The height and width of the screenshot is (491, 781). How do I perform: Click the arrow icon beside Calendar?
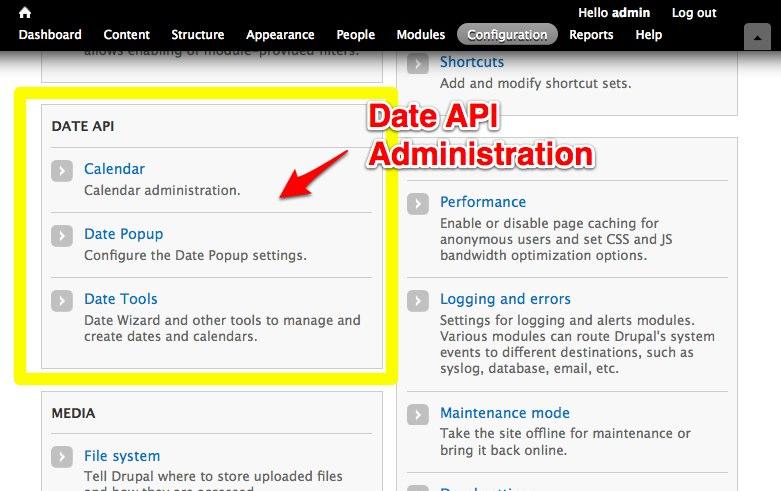pos(62,171)
